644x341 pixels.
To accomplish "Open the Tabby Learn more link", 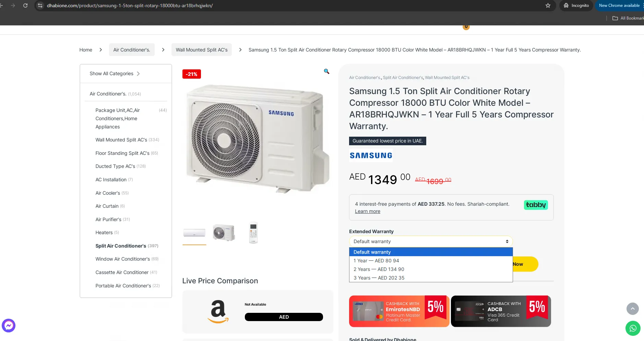I will point(367,211).
